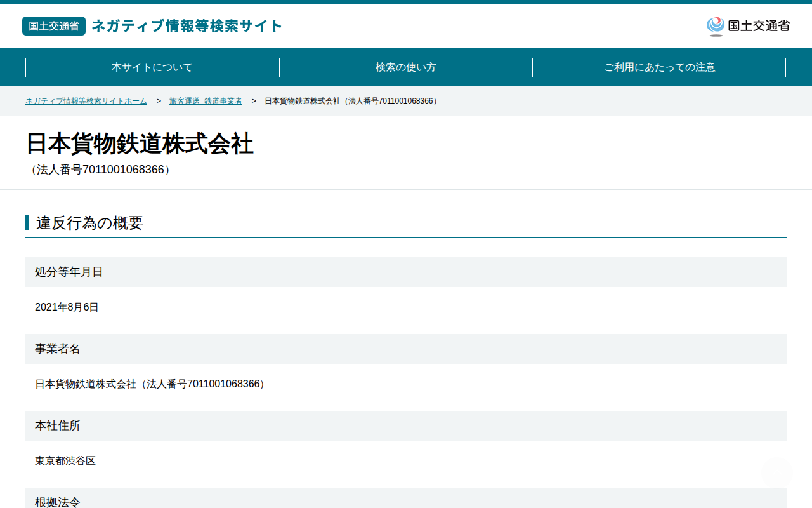This screenshot has width=812, height=508.
Task: Go to ネガティブ情報等検索サイトホーム breadcrumb link
Action: (86, 101)
